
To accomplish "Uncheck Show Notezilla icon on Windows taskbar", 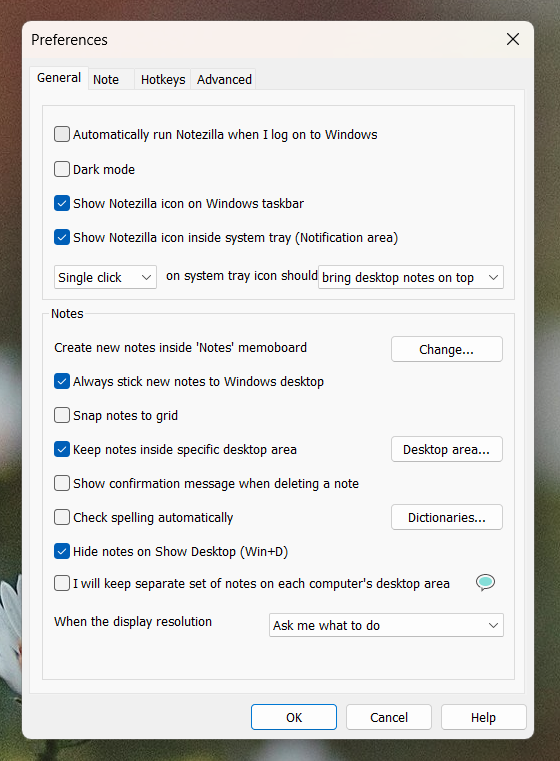I will [62, 203].
